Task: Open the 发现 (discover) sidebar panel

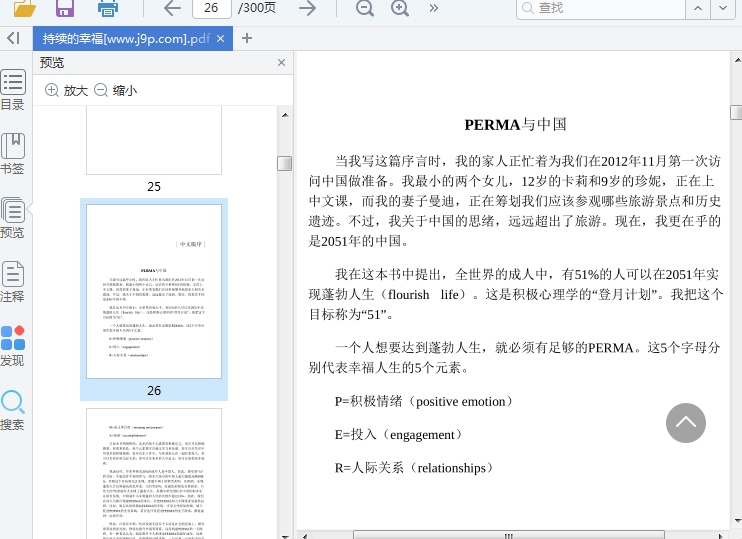Action: (13, 345)
